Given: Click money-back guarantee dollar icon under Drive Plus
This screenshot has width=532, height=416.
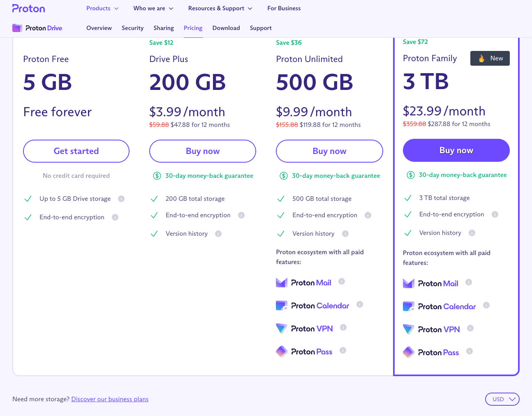Looking at the screenshot, I should click(157, 176).
